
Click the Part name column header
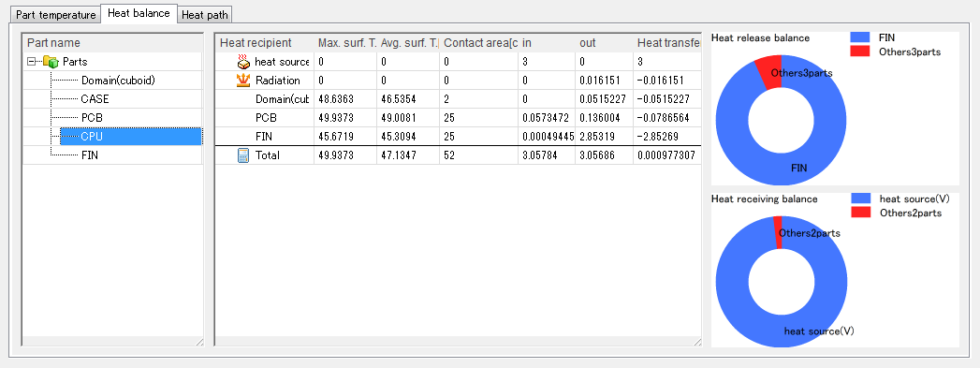(112, 43)
